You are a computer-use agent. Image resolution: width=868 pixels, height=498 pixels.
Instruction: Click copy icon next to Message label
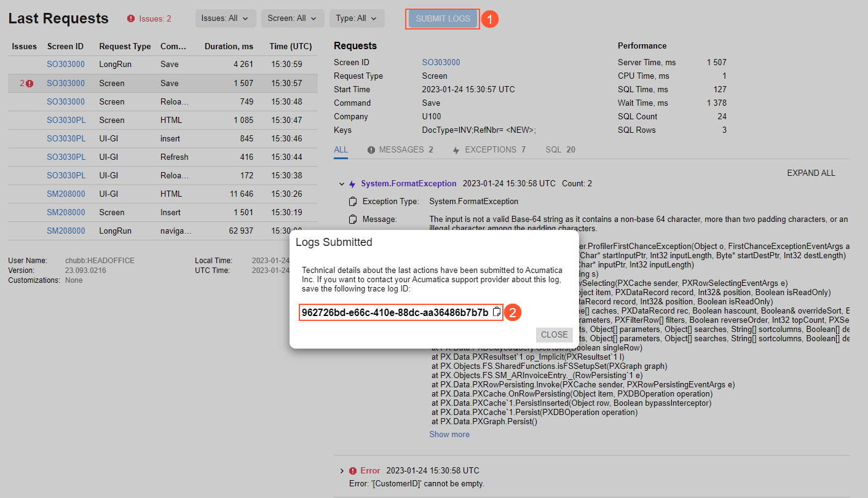coord(353,219)
